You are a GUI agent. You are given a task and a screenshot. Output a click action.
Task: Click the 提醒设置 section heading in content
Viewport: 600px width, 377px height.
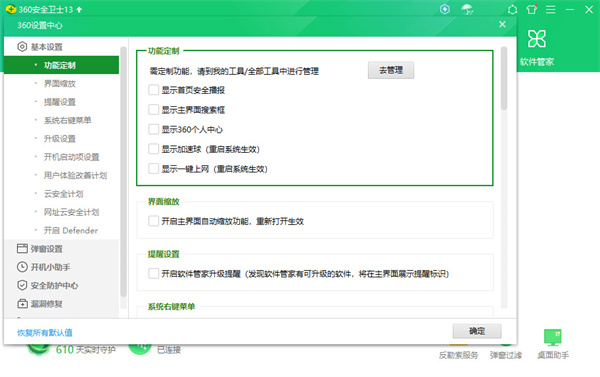163,254
